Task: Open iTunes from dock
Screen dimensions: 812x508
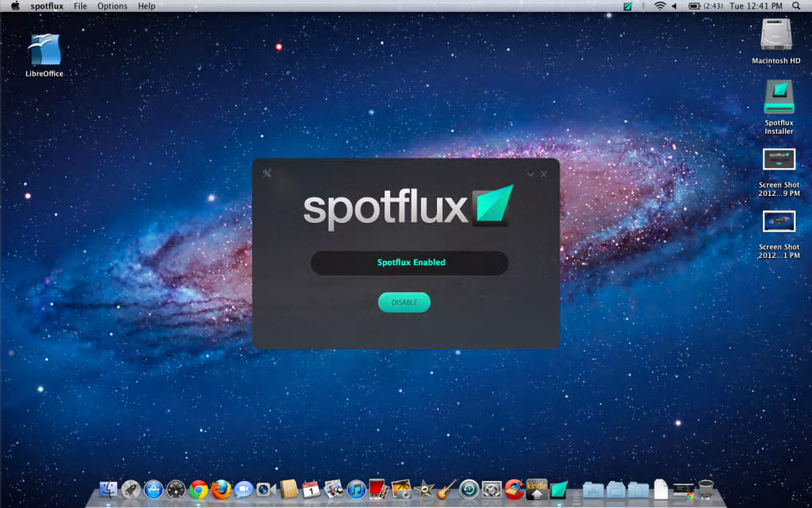Action: pos(357,490)
